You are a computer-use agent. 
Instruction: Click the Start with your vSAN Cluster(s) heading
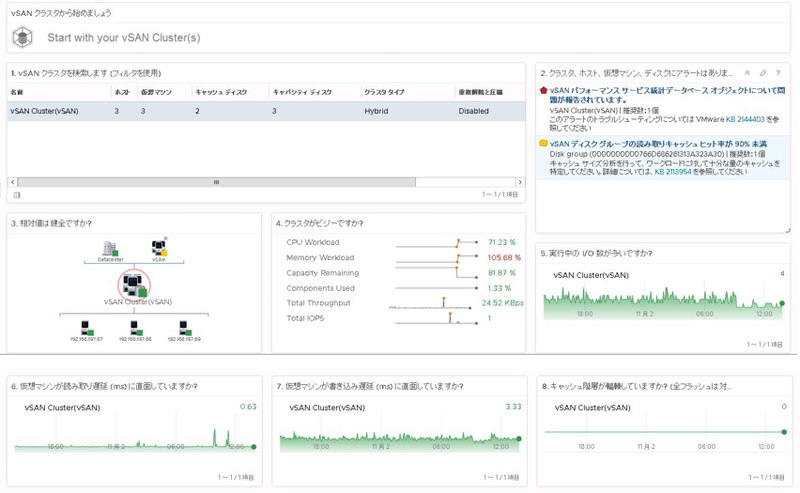(124, 37)
